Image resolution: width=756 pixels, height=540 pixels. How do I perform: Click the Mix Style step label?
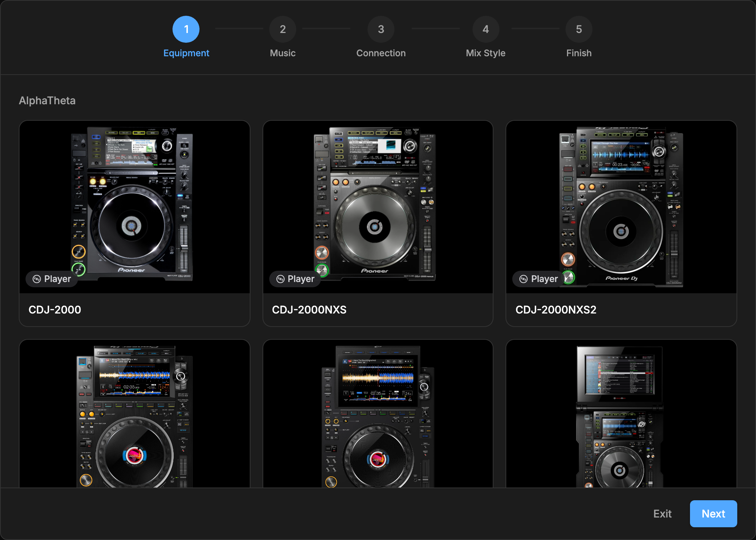pos(486,53)
